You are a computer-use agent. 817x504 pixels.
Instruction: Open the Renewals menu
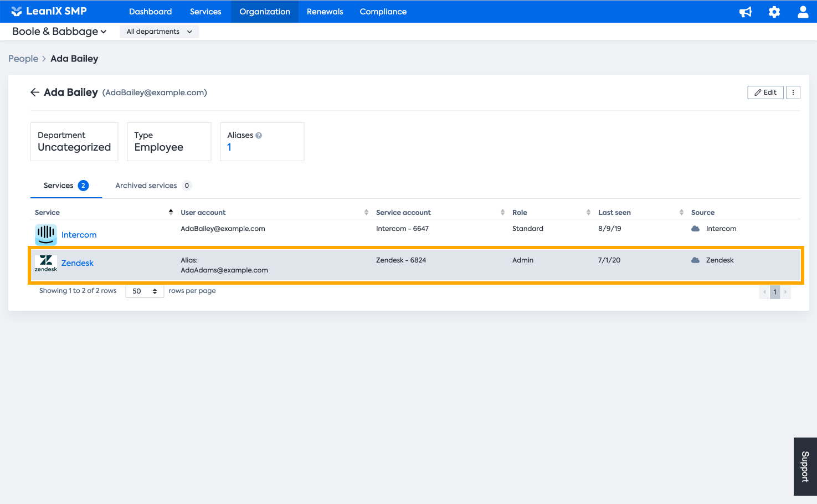tap(325, 12)
